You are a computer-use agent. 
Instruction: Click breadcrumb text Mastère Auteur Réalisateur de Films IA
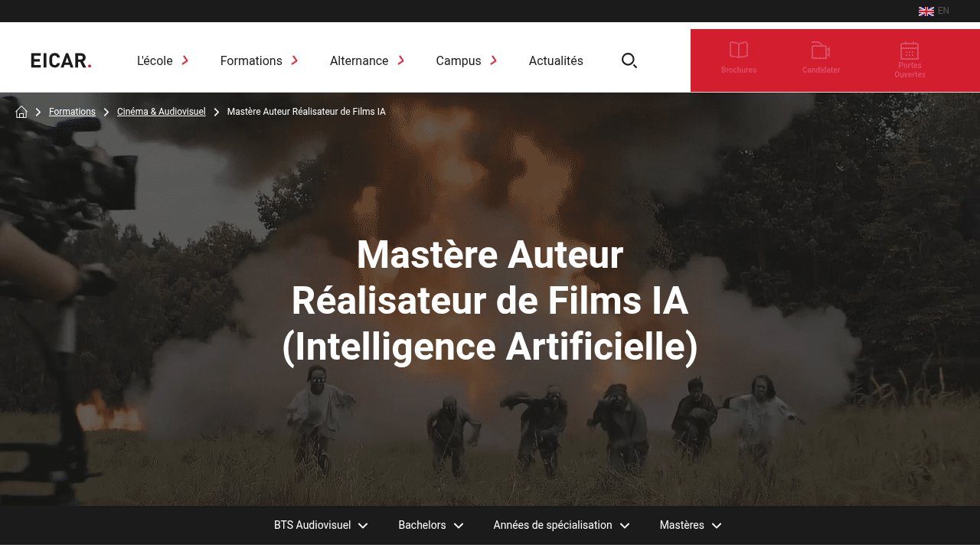pos(306,112)
